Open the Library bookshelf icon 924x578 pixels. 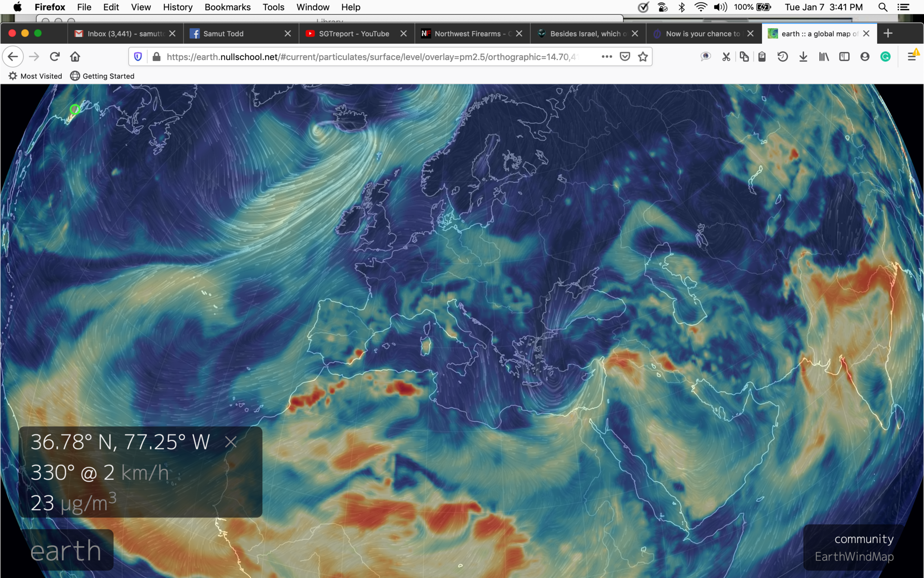pos(824,57)
